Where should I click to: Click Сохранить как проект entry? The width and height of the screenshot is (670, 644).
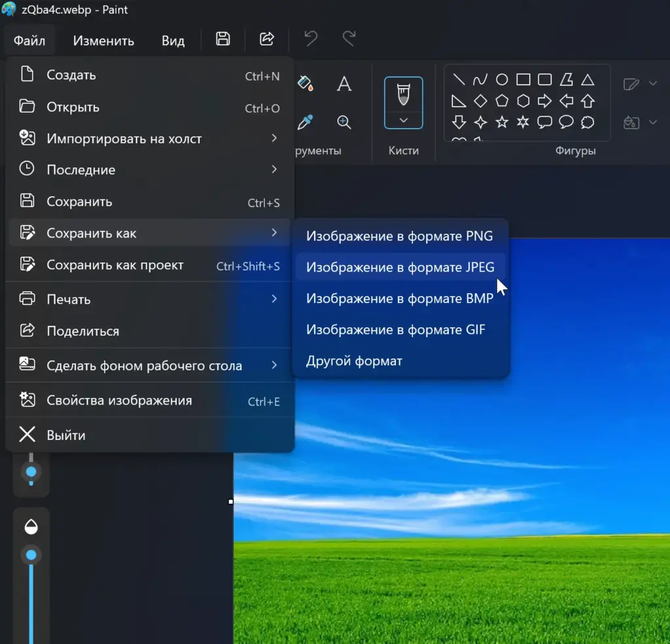[x=150, y=265]
